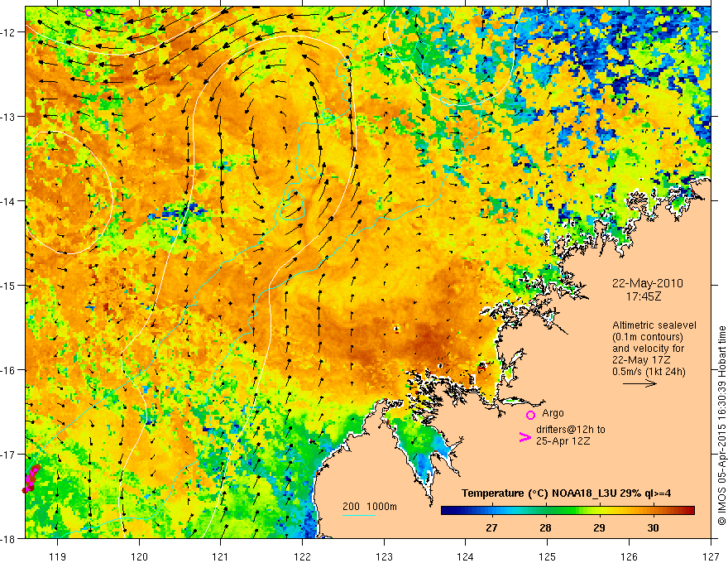The height and width of the screenshot is (563, 728).
Task: Click longitude label 127
Action: (x=711, y=556)
